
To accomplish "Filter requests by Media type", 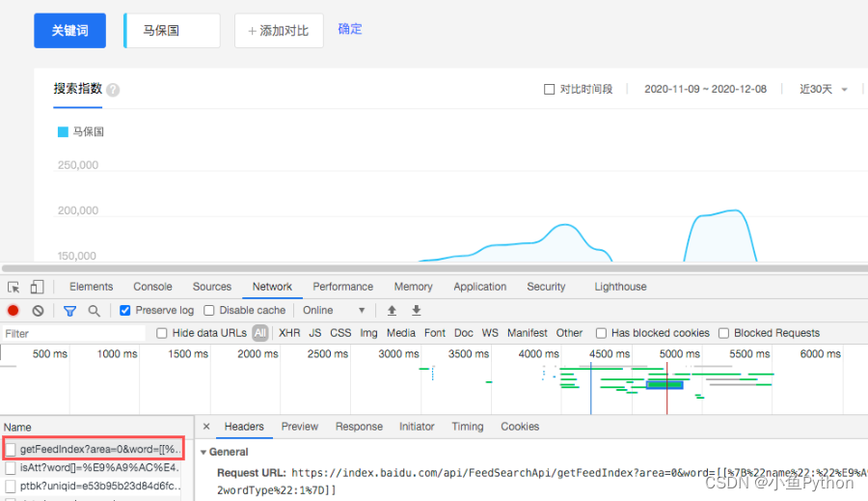I will 401,333.
